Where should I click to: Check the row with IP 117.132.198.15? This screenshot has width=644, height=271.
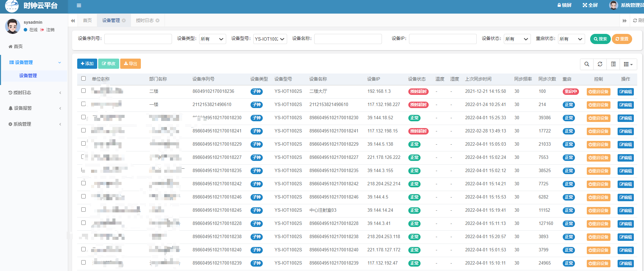(84, 130)
